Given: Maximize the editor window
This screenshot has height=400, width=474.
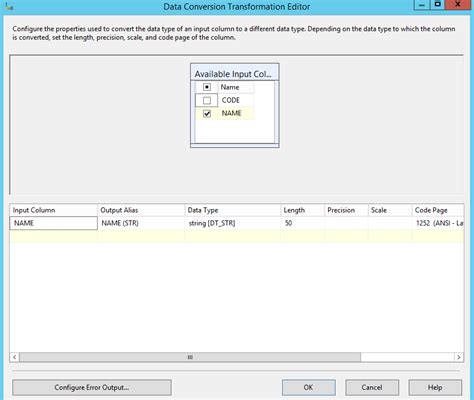Looking at the screenshot, I should tap(437, 5).
